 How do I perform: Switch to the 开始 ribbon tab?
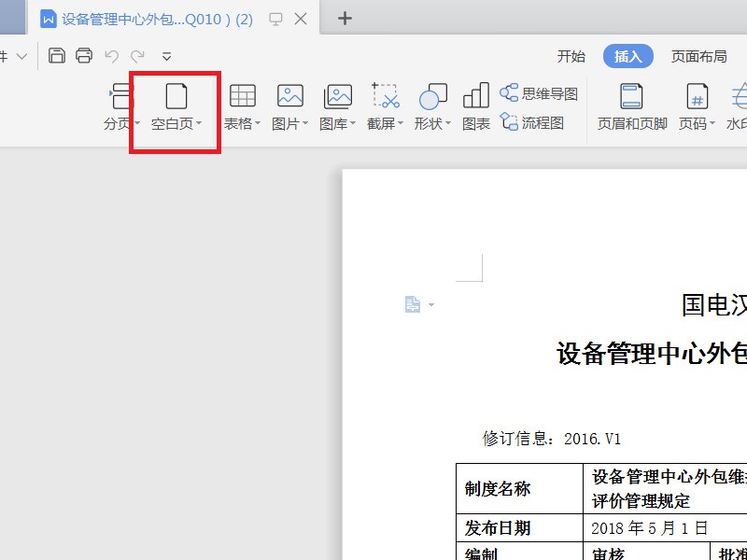(571, 56)
